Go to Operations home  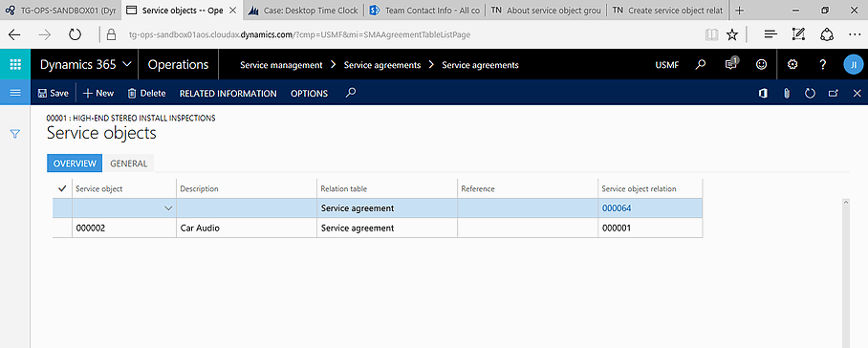[x=178, y=64]
